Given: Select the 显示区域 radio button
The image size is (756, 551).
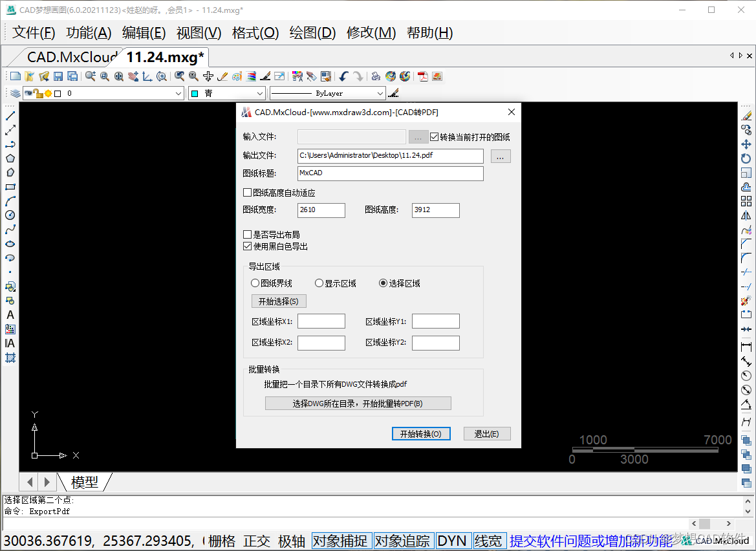Looking at the screenshot, I should 318,283.
